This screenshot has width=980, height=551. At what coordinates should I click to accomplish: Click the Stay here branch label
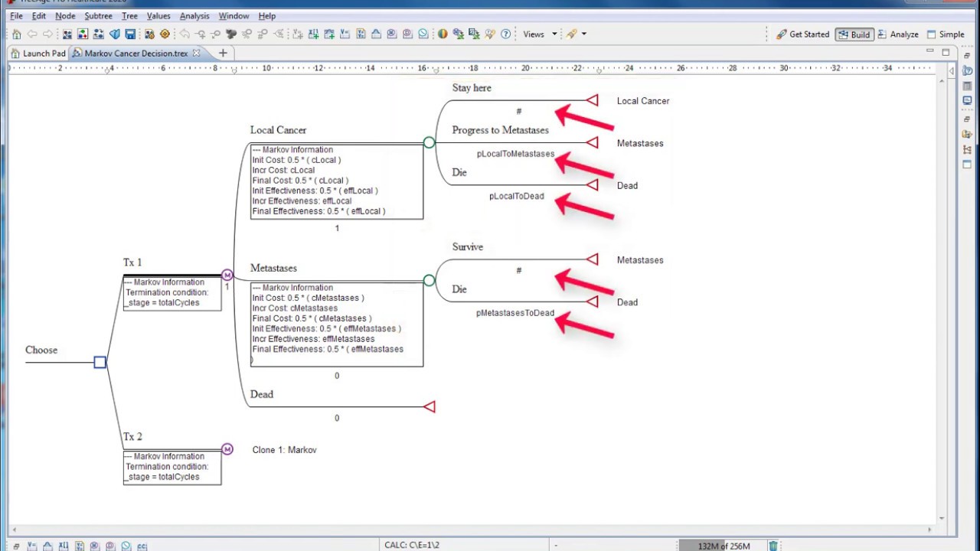472,88
